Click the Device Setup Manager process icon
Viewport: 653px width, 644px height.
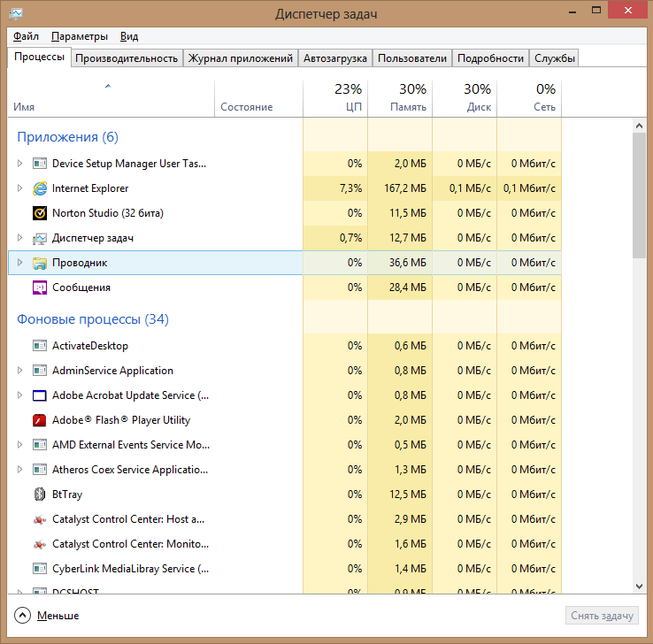(40, 164)
